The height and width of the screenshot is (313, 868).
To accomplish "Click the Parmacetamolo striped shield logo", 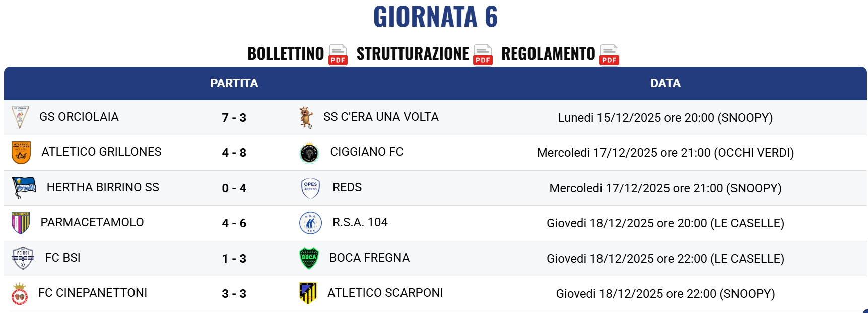I will pos(21,223).
